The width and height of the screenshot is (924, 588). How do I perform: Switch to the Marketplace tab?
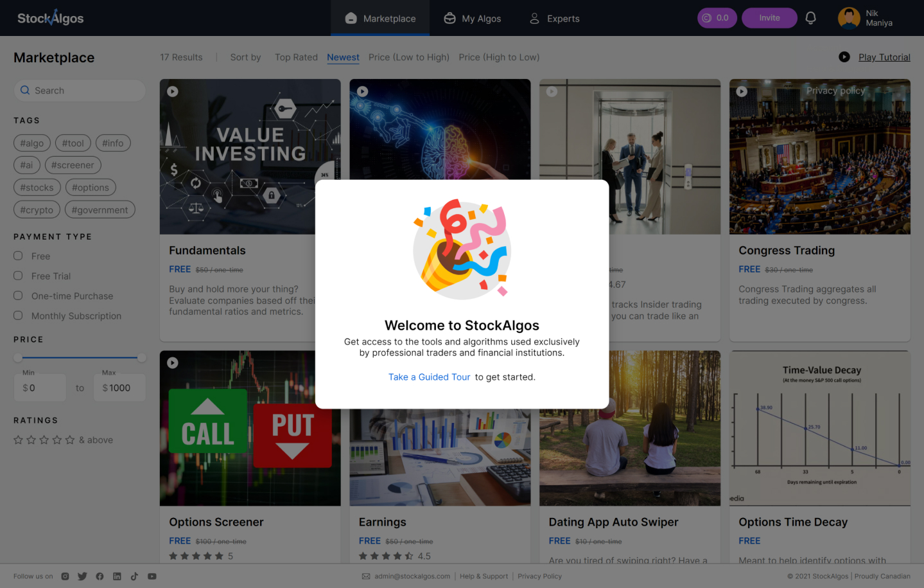380,18
